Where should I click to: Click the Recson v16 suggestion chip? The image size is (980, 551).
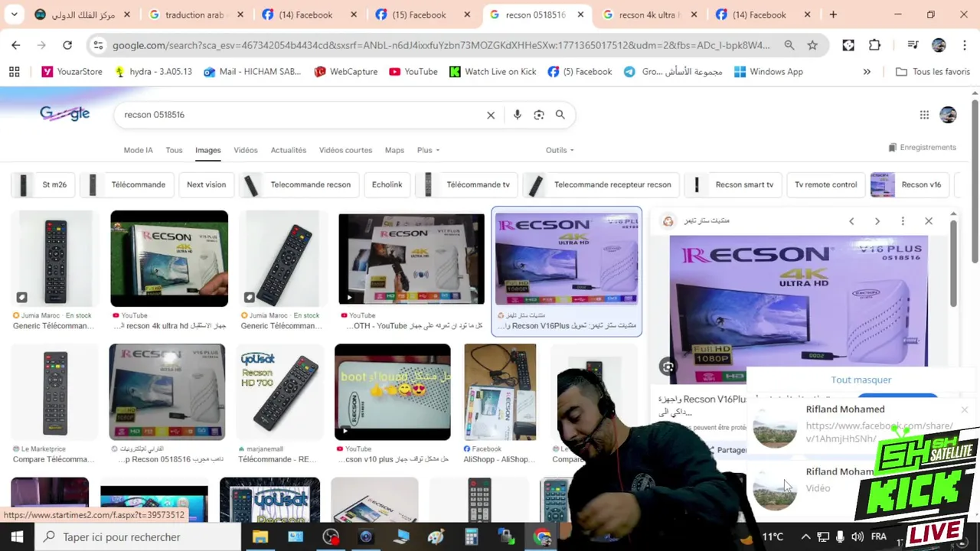(x=910, y=184)
